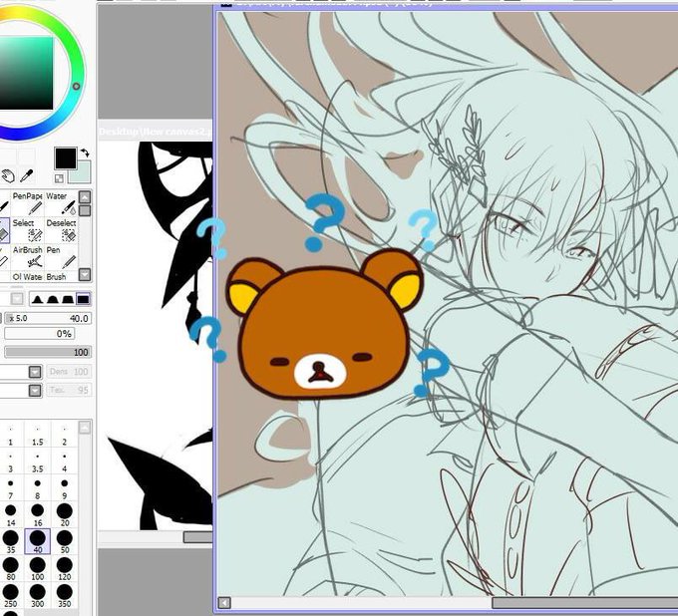
Task: Select brush size preset 350
Action: click(65, 595)
